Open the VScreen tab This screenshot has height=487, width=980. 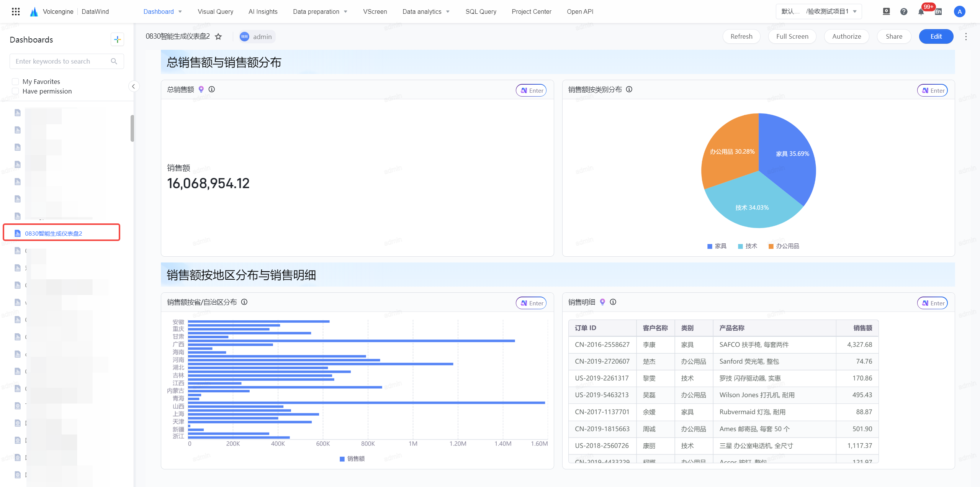pyautogui.click(x=375, y=11)
